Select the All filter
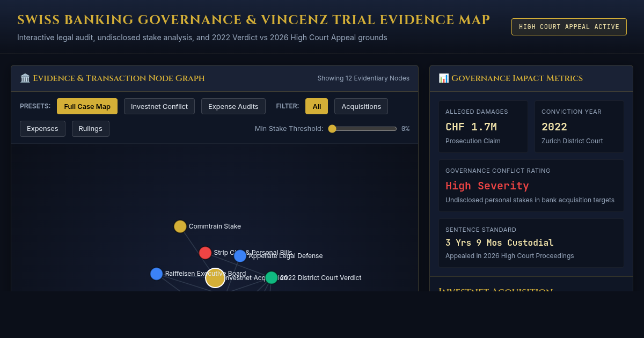The width and height of the screenshot is (644, 338). pyautogui.click(x=317, y=106)
